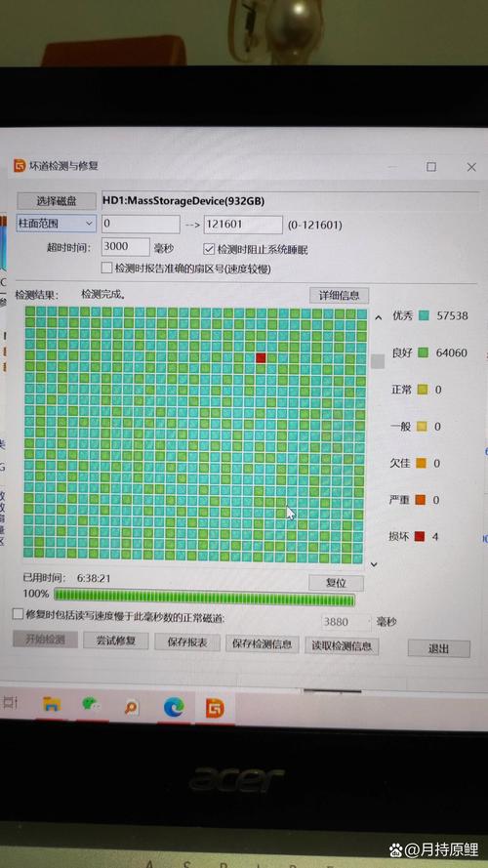Click the 退出 exit button
The image size is (488, 868).
coord(439,648)
